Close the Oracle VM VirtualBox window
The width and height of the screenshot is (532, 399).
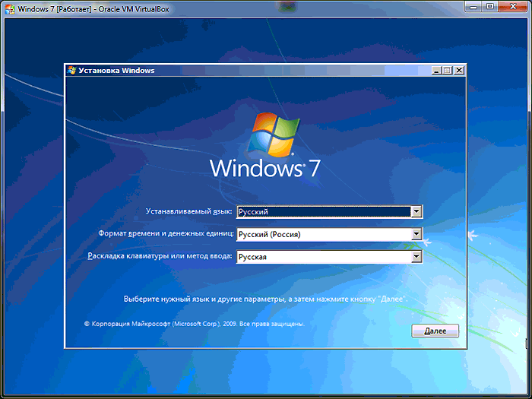pyautogui.click(x=513, y=7)
